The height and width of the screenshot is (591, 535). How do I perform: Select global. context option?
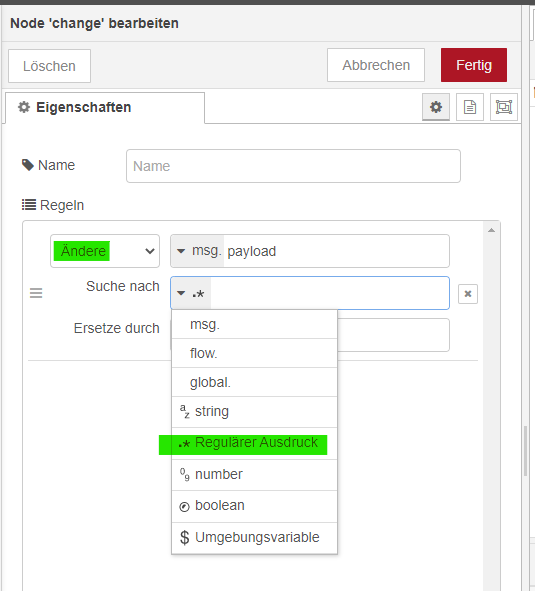point(254,382)
